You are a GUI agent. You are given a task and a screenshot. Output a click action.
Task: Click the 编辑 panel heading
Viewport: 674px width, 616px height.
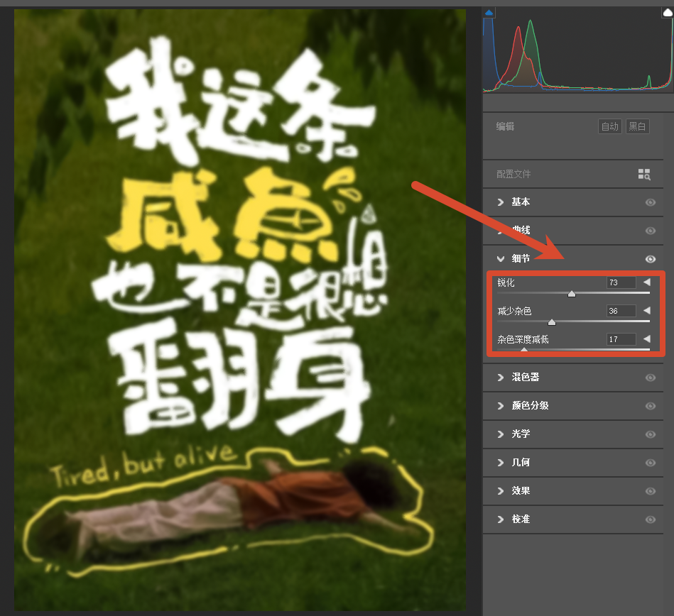point(505,126)
